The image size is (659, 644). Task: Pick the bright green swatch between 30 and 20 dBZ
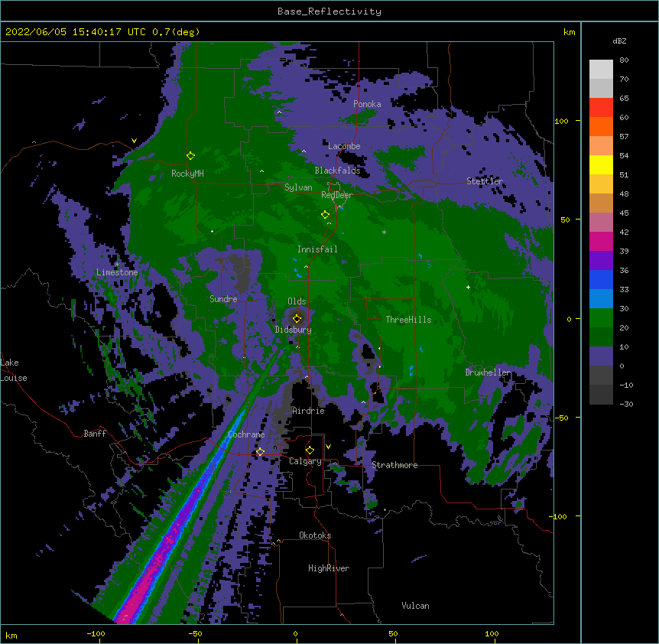(x=601, y=318)
